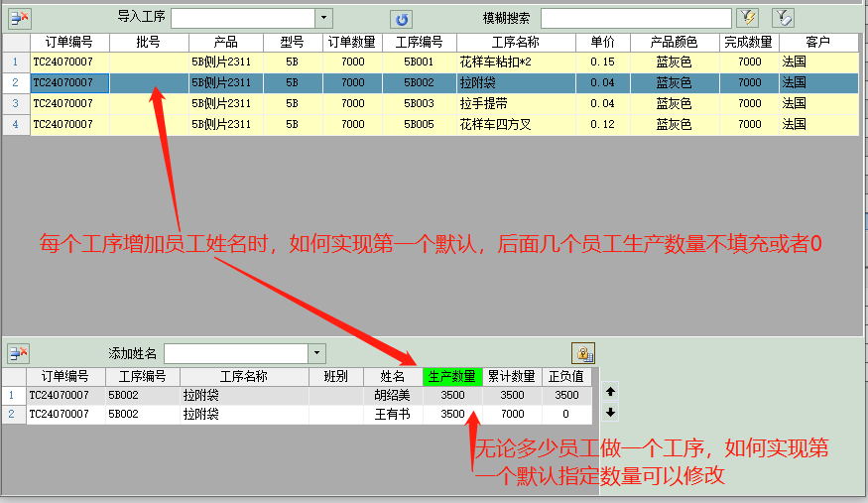Image resolution: width=868 pixels, height=503 pixels.
Task: Click the 班别 column header
Action: pyautogui.click(x=336, y=377)
